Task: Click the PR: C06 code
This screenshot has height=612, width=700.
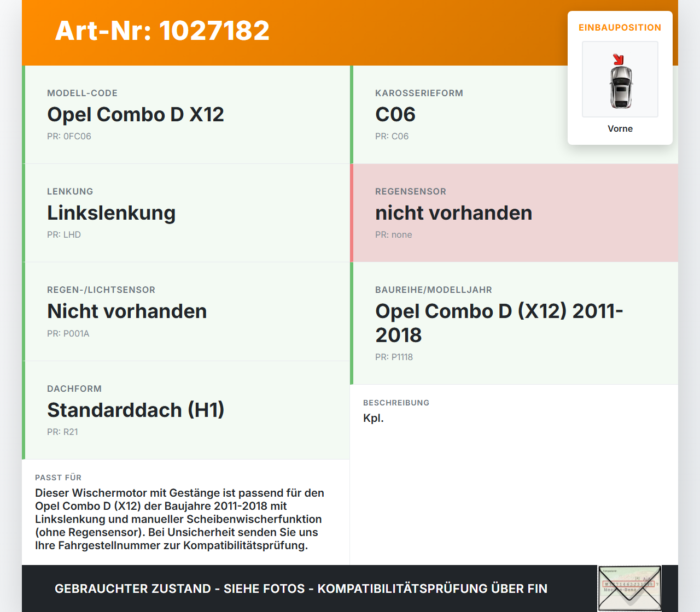Action: (392, 136)
